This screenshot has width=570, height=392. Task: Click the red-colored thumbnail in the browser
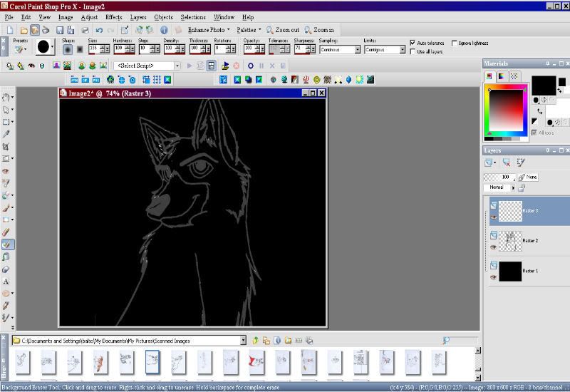pos(256,362)
